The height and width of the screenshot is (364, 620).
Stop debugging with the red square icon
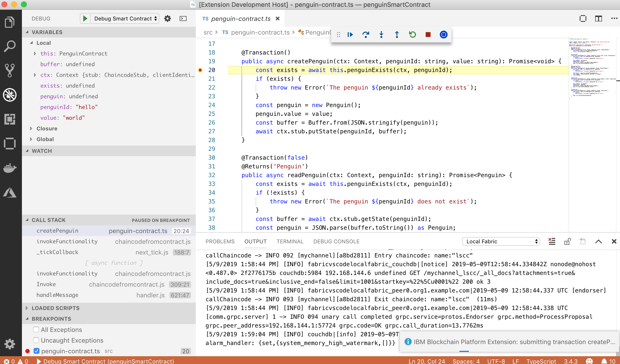tap(428, 35)
